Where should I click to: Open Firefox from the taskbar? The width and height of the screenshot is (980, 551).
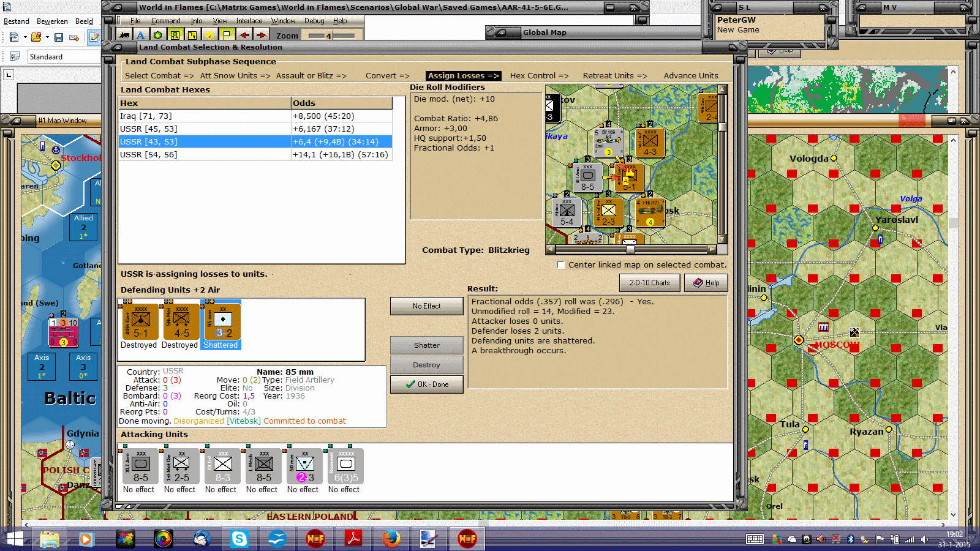coord(391,539)
